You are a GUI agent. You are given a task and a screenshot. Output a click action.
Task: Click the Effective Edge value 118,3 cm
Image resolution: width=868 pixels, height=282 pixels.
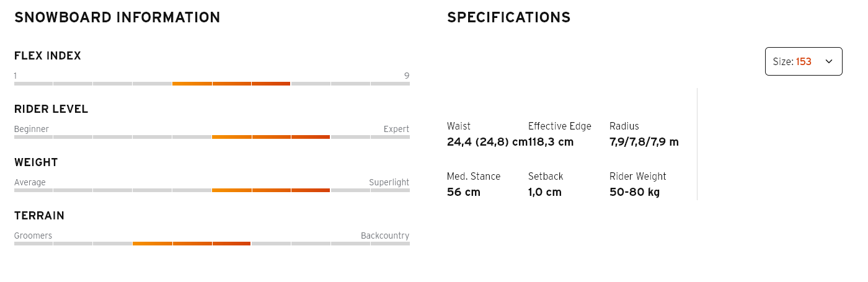[x=551, y=142]
